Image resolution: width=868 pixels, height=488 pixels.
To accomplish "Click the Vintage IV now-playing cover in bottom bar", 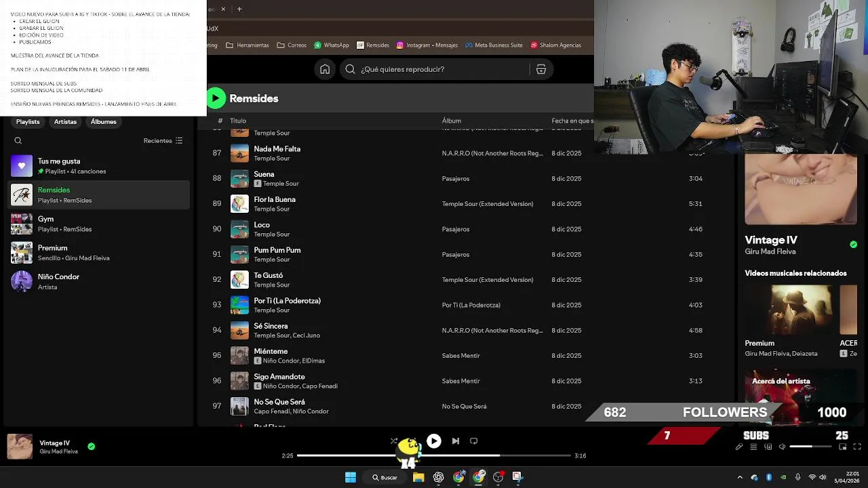I will point(20,447).
